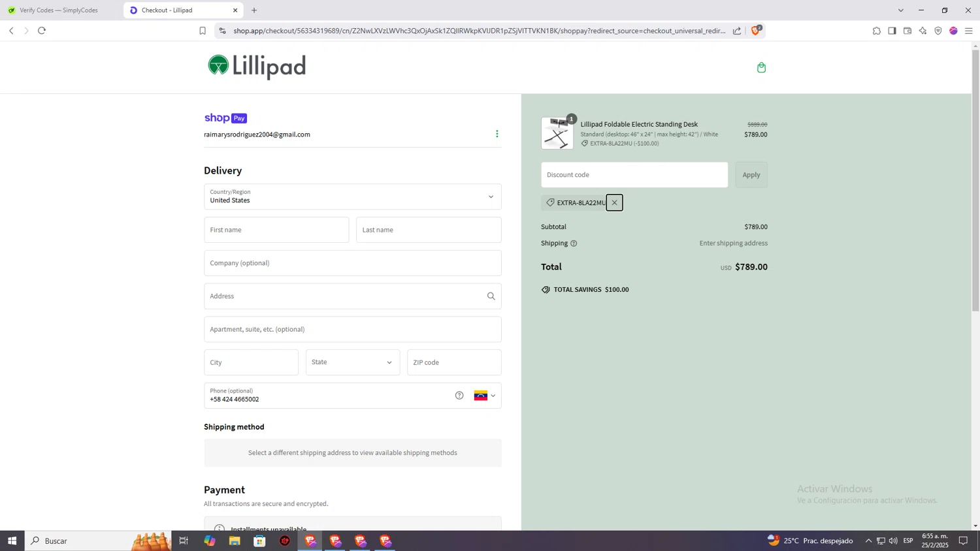The width and height of the screenshot is (980, 551).
Task: Toggle the browser sidebar panel
Action: (x=892, y=31)
